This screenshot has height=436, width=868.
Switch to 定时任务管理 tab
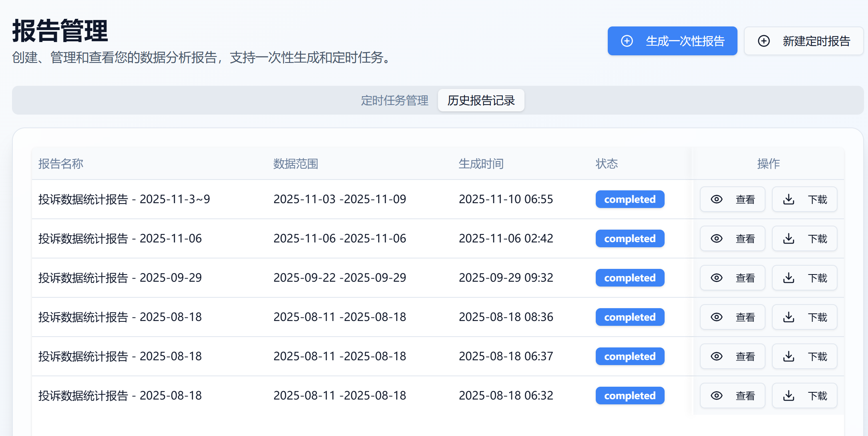click(x=394, y=100)
